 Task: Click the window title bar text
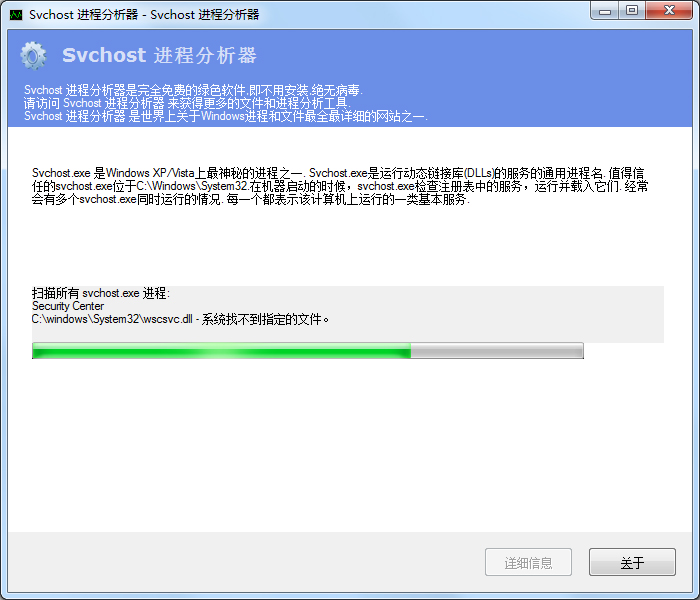[x=144, y=15]
